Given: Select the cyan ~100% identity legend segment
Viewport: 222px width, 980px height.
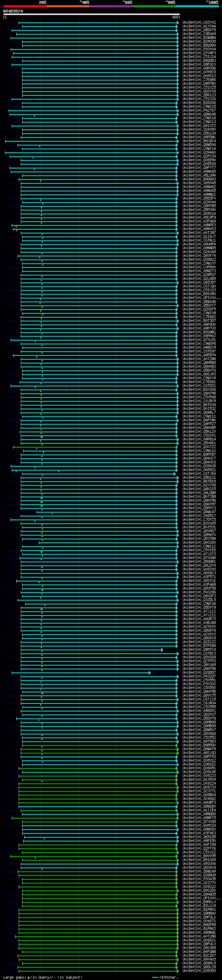Looking at the screenshot, I should 197,6.
